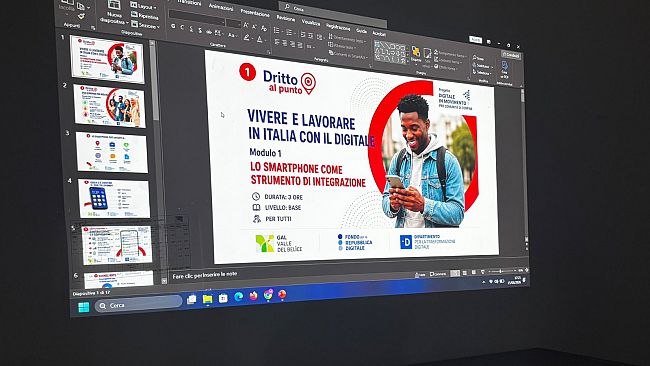Screen dimensions: 650x366
Task: Open the Revisione ribbon tab
Action: [x=285, y=18]
